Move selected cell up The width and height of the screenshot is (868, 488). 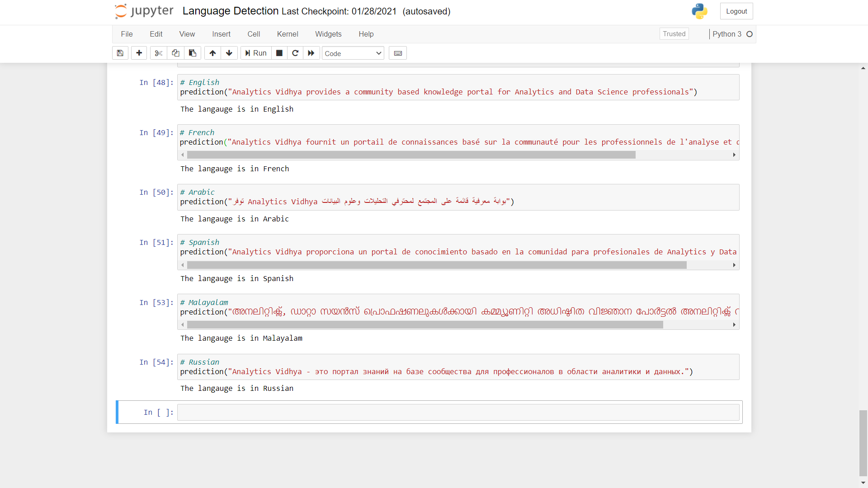click(x=212, y=53)
